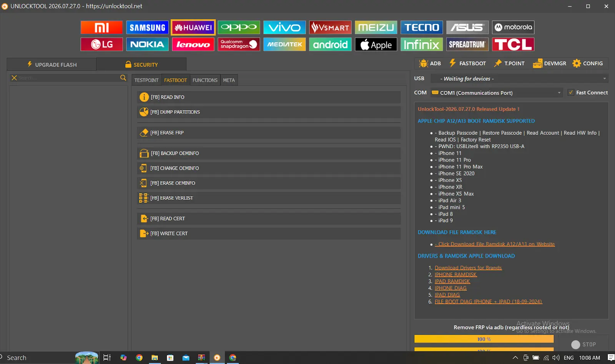
Task: Open the ADB tools panel
Action: point(430,63)
